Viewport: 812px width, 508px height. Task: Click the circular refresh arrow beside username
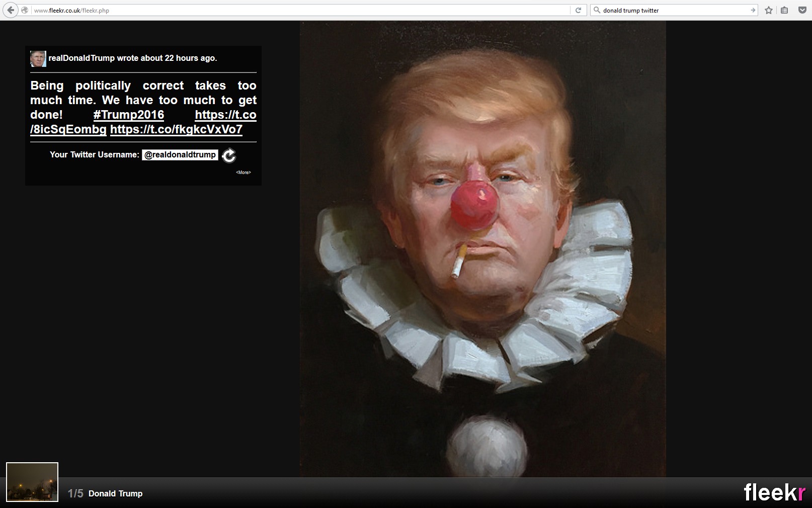coord(229,155)
